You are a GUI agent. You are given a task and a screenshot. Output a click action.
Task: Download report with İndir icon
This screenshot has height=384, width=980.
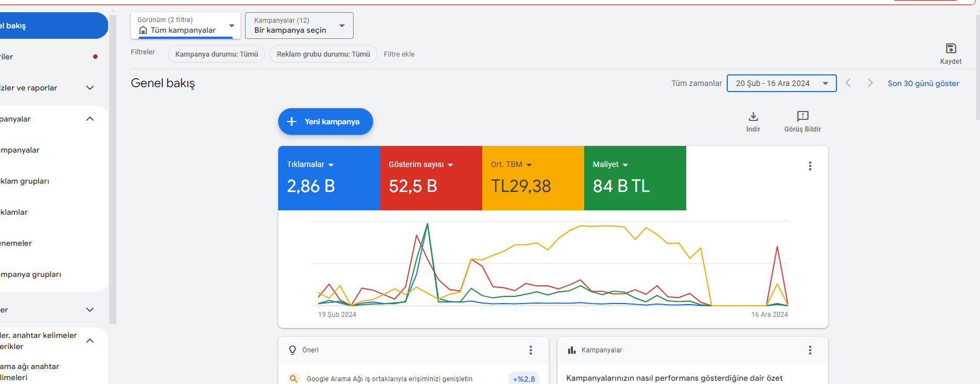point(753,117)
